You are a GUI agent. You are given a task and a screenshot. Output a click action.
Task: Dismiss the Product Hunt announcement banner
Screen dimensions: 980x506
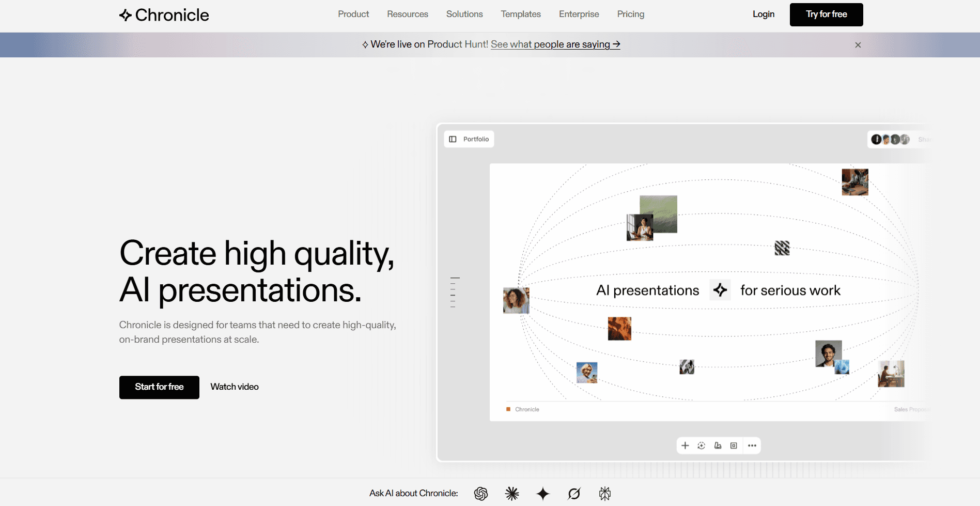click(x=858, y=45)
